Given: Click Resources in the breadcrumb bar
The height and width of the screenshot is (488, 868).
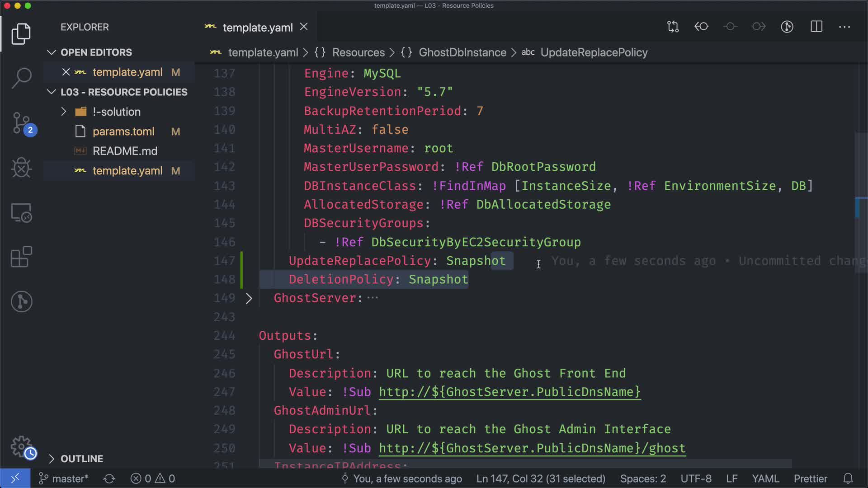Looking at the screenshot, I should coord(358,52).
